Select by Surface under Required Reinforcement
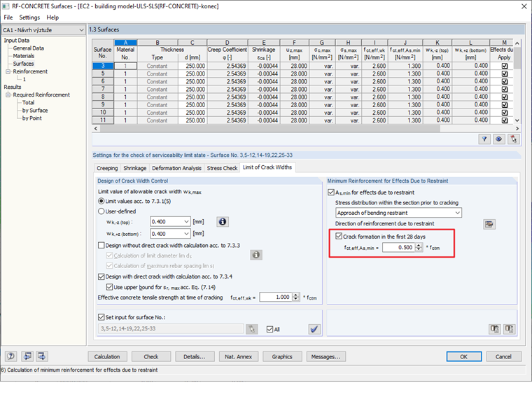This screenshot has height=399, width=532. pyautogui.click(x=35, y=111)
